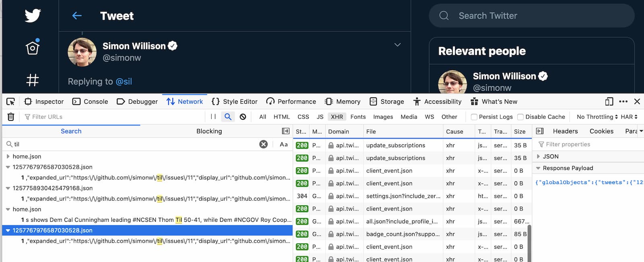
Task: Toggle responsive design mode icon
Action: (x=609, y=102)
